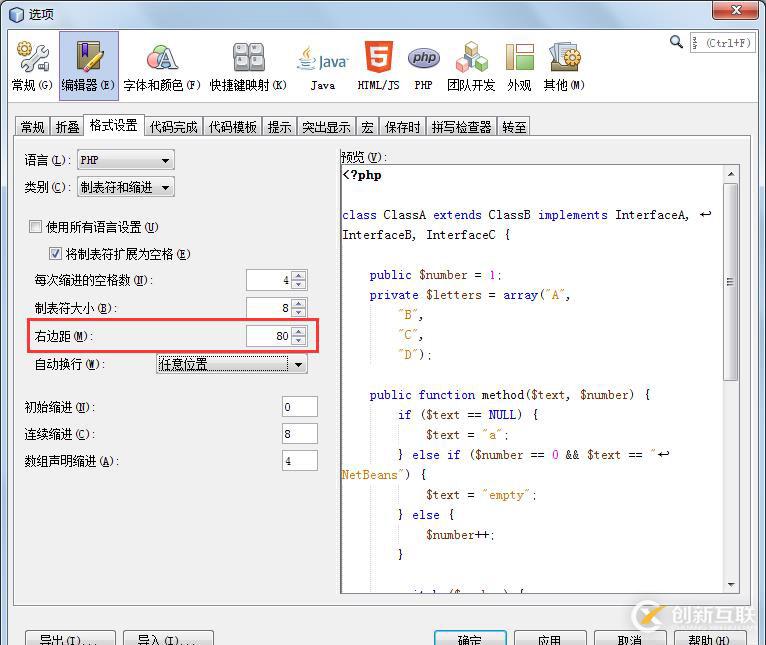Image resolution: width=766 pixels, height=645 pixels.
Task: Switch to the 代码完成 tab
Action: [x=173, y=128]
